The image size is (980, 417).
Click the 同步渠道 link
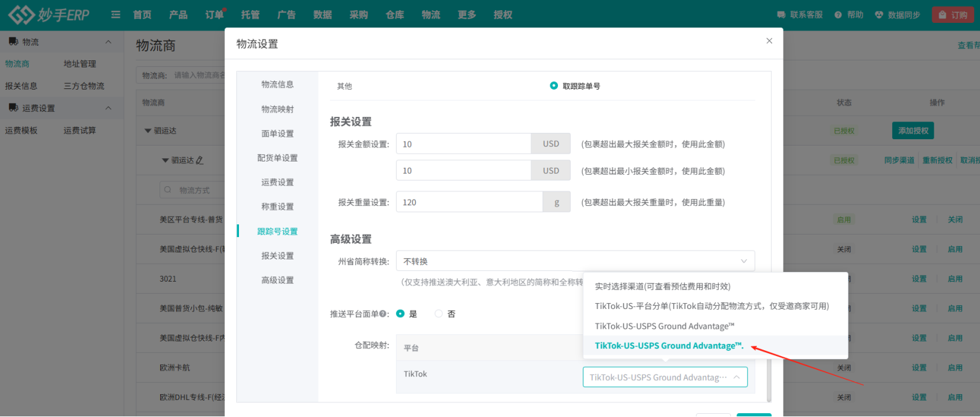click(899, 160)
